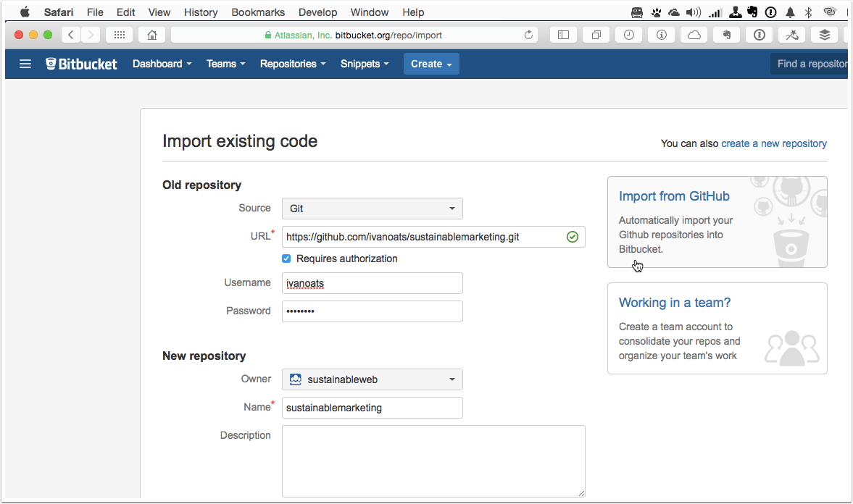Open the Bitbucket hamburger menu
The width and height of the screenshot is (853, 504).
[x=25, y=64]
